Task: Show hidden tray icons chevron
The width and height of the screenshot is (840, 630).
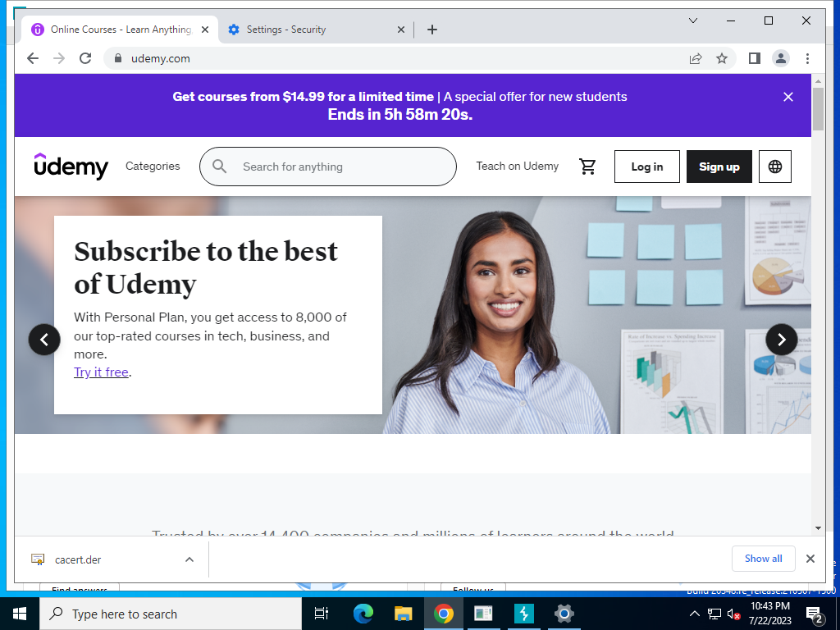Action: pyautogui.click(x=694, y=614)
